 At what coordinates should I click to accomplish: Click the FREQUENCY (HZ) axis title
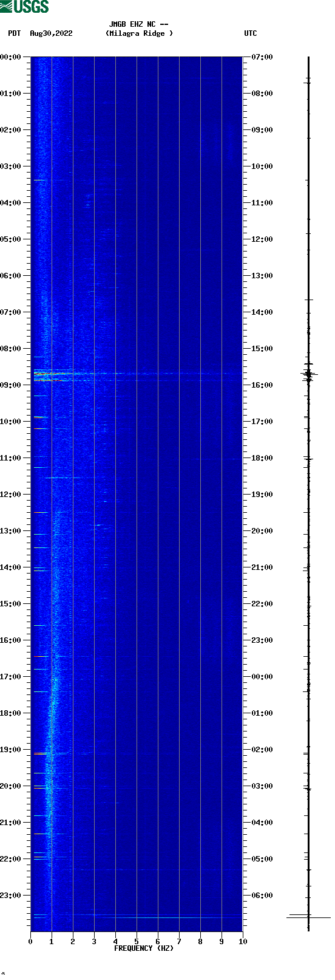(144, 948)
